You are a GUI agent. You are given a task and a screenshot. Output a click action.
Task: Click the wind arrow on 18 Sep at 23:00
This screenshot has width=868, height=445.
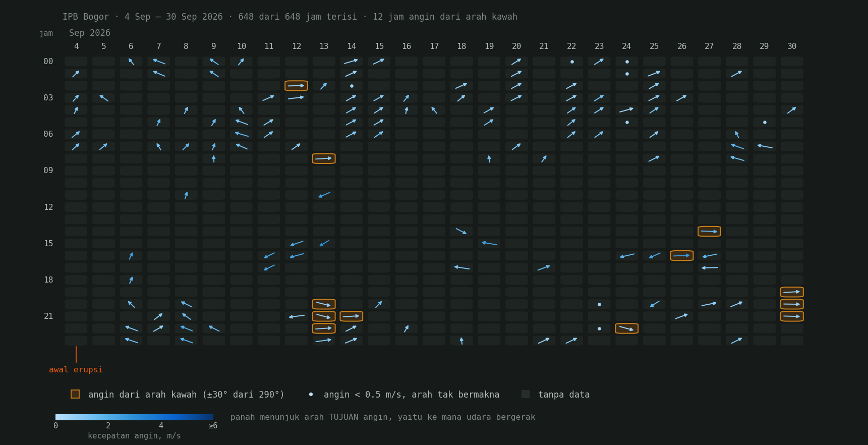[461, 341]
